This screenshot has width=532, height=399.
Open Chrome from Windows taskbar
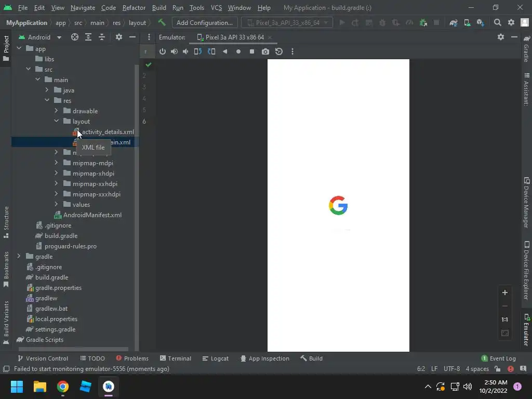[x=63, y=387]
